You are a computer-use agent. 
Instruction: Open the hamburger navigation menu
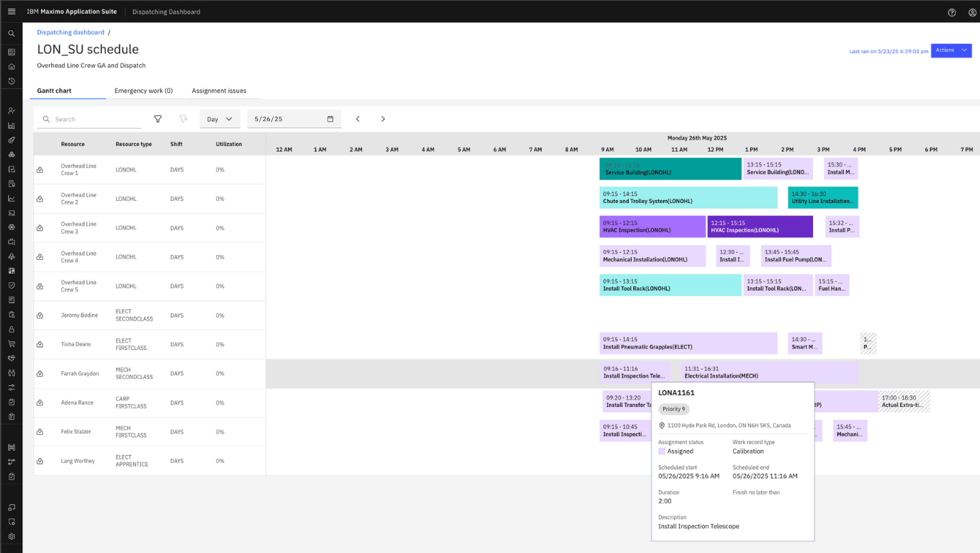pyautogui.click(x=11, y=11)
